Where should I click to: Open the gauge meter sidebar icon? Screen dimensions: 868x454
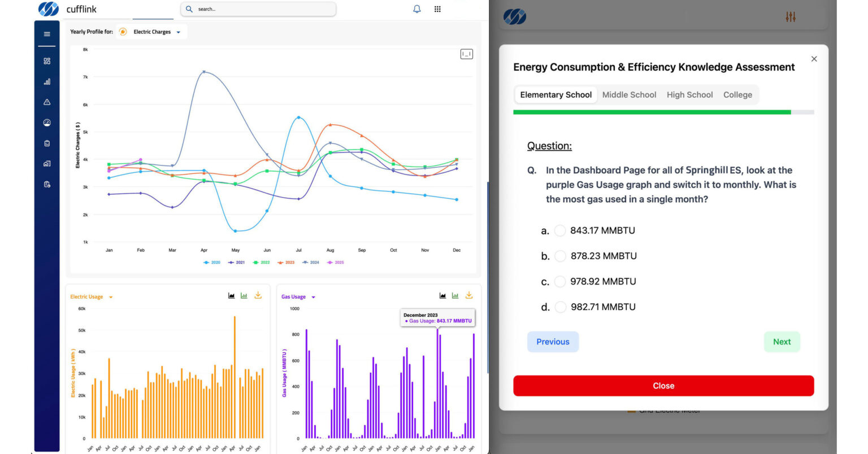47,123
